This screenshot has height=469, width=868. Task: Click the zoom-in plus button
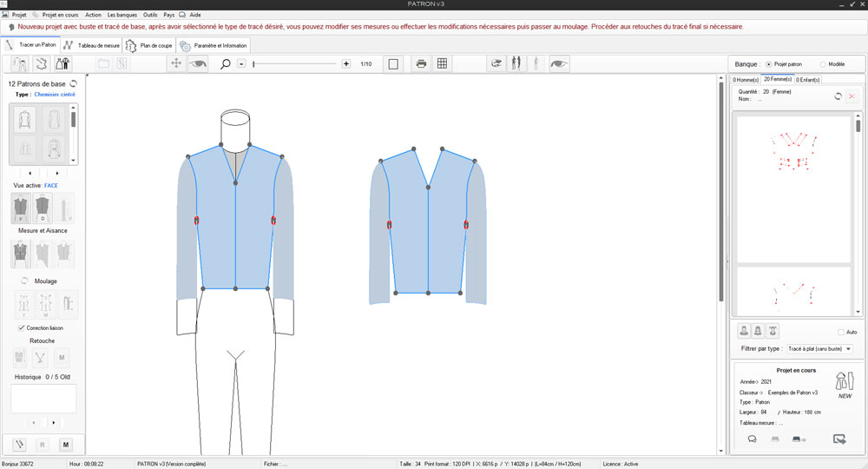(346, 63)
